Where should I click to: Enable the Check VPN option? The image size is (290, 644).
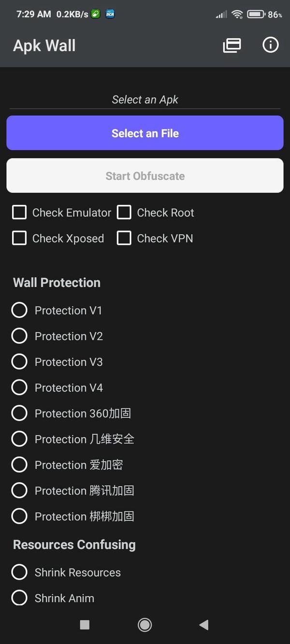click(x=124, y=238)
